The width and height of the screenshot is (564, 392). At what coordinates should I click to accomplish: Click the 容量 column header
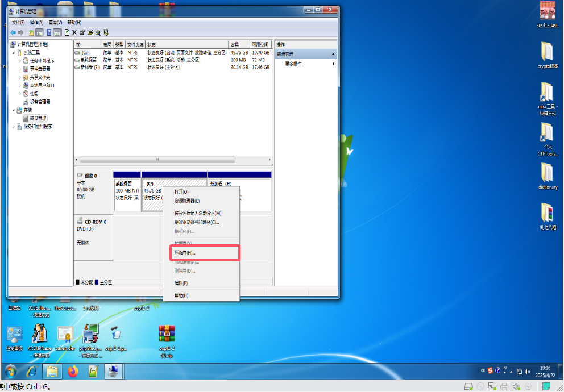235,44
